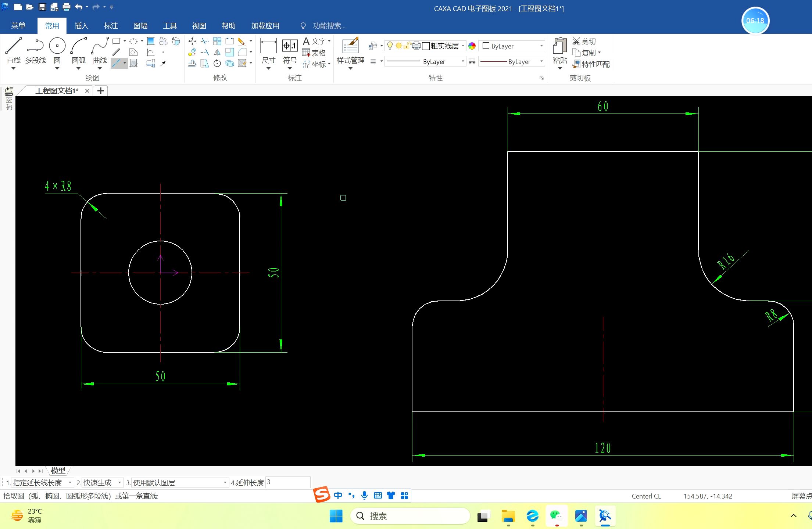Toggle Sogou punctuation mode
This screenshot has width=812, height=529.
(x=351, y=496)
